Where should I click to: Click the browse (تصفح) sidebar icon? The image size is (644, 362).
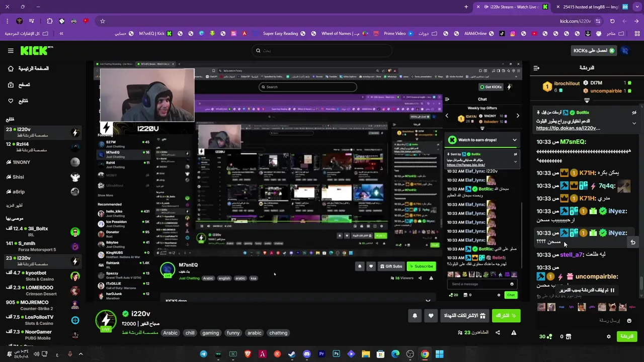coord(11,84)
